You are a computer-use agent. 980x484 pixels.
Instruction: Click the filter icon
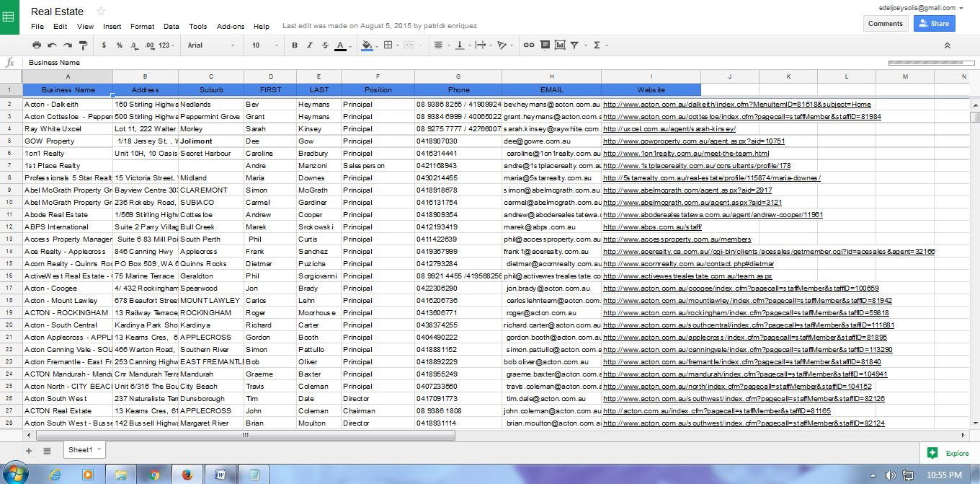pos(574,45)
